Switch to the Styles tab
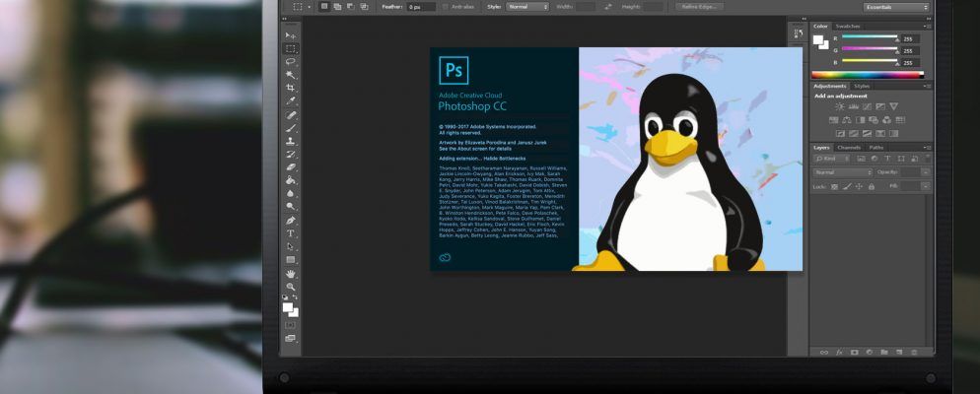Image resolution: width=980 pixels, height=394 pixels. pos(862,86)
